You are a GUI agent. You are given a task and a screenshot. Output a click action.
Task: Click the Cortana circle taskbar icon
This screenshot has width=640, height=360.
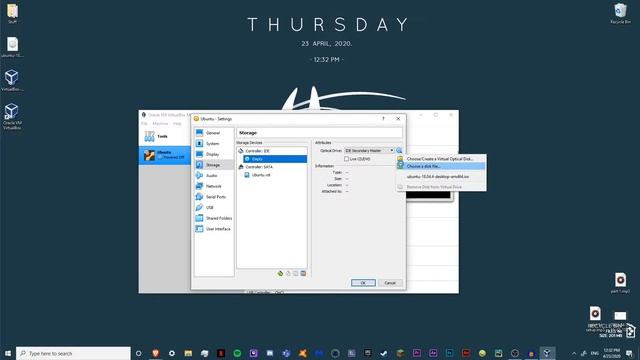pos(139,353)
